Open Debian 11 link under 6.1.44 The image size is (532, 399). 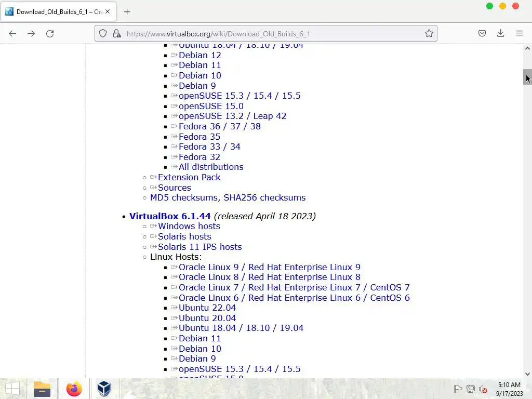tap(200, 338)
